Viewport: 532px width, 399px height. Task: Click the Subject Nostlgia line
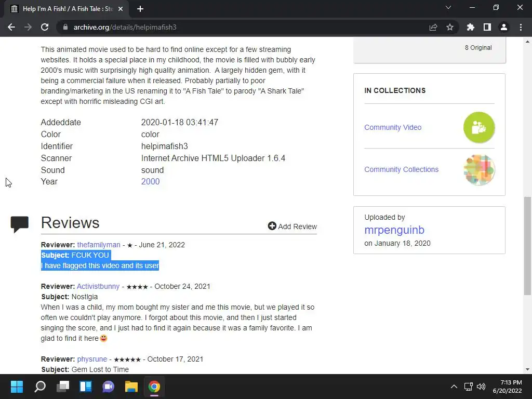pos(70,297)
